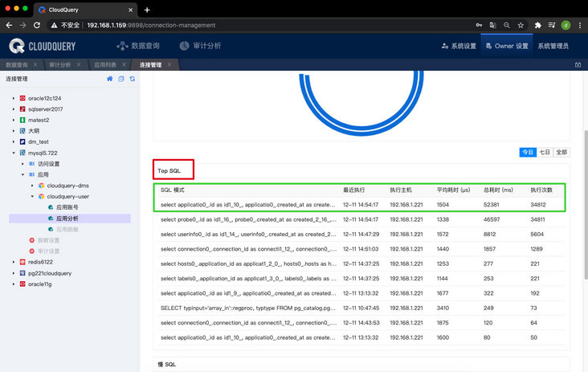Click the translate page icon
Screen dimensions: 588x372
click(492, 25)
